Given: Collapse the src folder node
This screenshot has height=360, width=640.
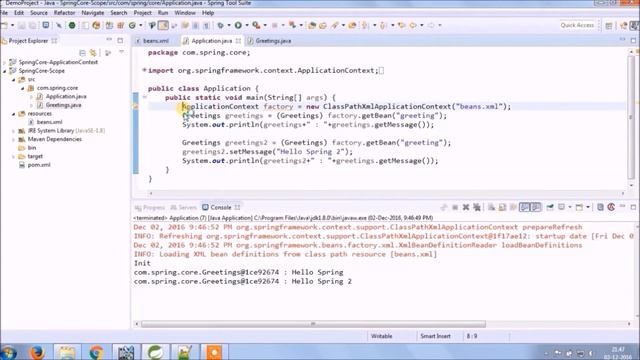Looking at the screenshot, I should click(x=13, y=79).
